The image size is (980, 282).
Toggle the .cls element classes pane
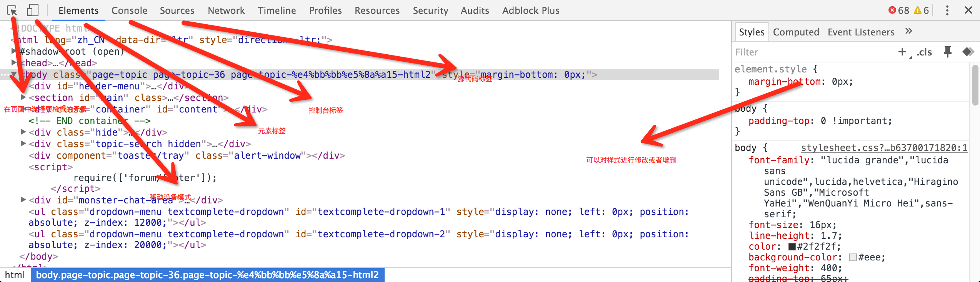pos(924,52)
